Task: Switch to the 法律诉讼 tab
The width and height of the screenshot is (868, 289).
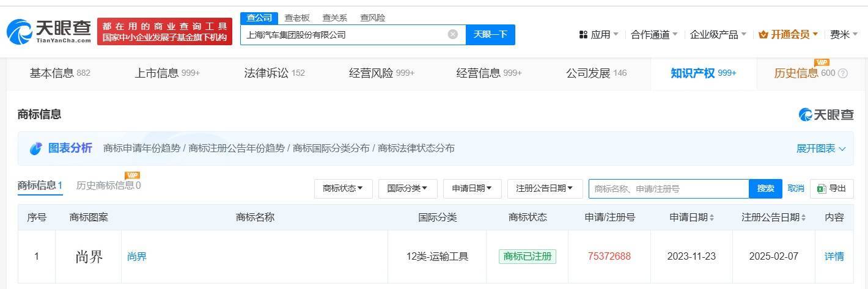Action: pyautogui.click(x=274, y=73)
